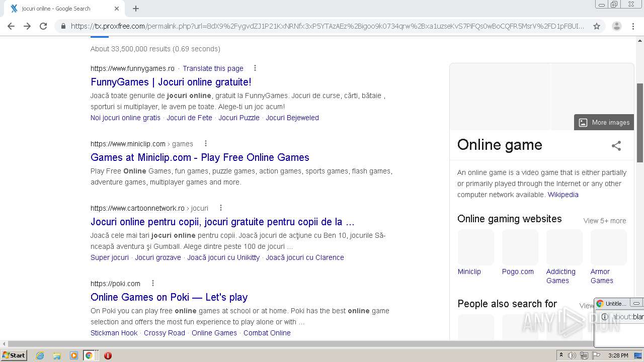
Task: Open the Wikipedia link in description
Action: click(563, 195)
